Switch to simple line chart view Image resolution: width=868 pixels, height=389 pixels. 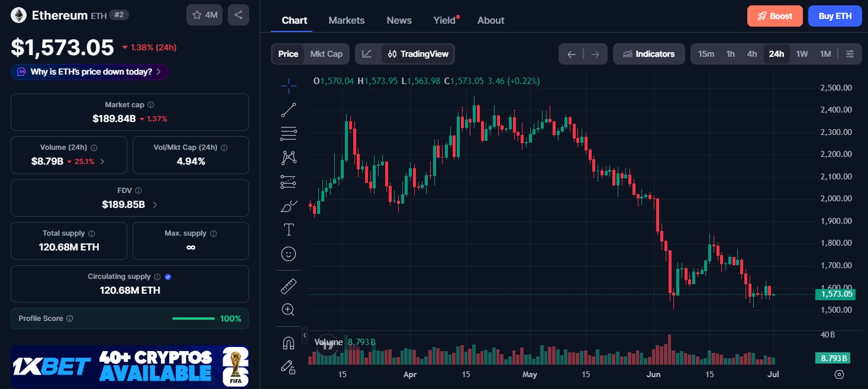pyautogui.click(x=367, y=54)
